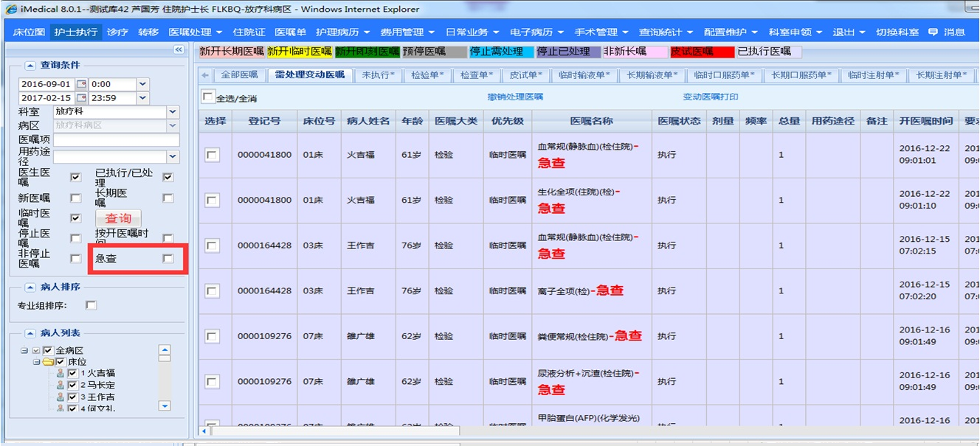Open the 电子病历 menu

coord(536,32)
